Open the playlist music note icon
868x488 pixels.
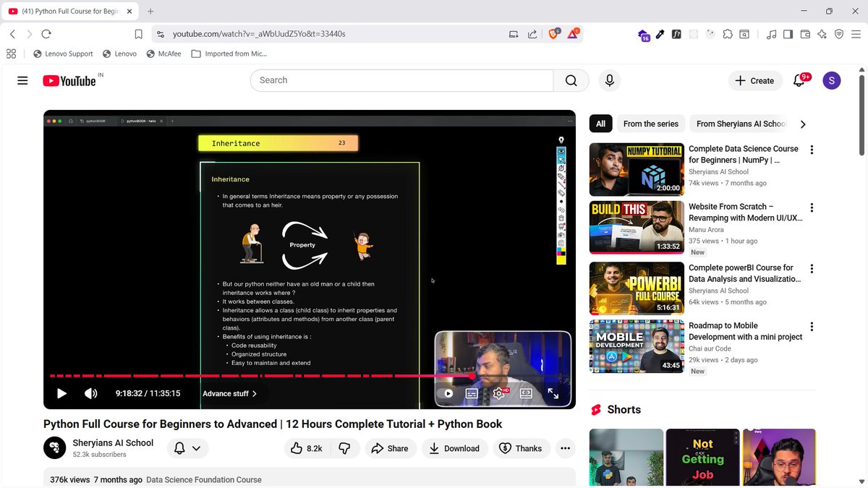[771, 34]
